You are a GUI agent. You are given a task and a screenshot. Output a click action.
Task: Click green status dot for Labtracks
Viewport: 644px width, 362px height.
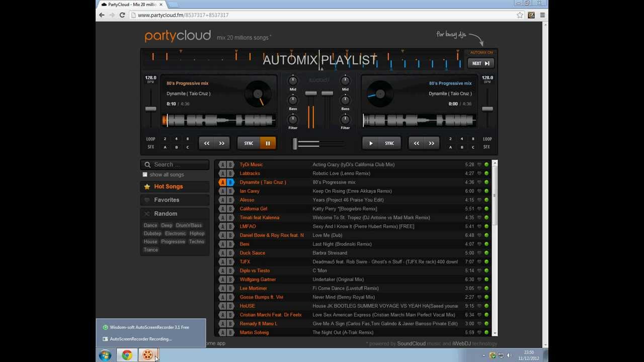pos(487,173)
